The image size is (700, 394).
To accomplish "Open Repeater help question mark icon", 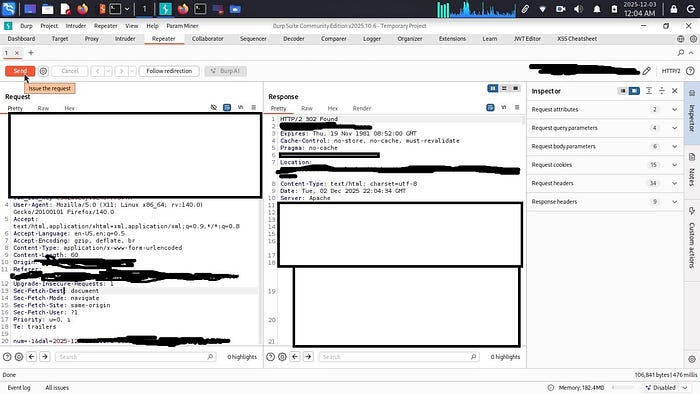I will pos(690,71).
